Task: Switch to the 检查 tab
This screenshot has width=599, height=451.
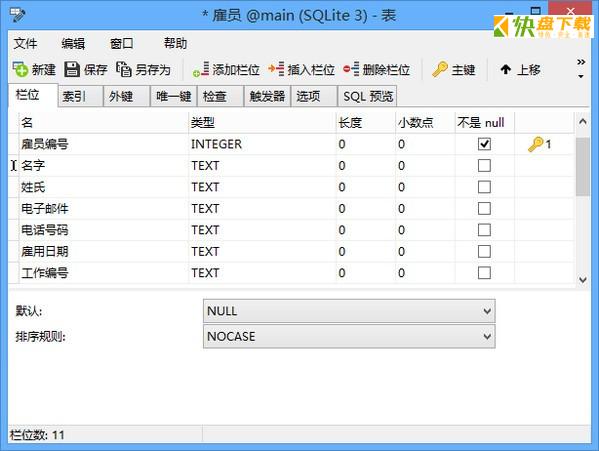Action: 220,96
